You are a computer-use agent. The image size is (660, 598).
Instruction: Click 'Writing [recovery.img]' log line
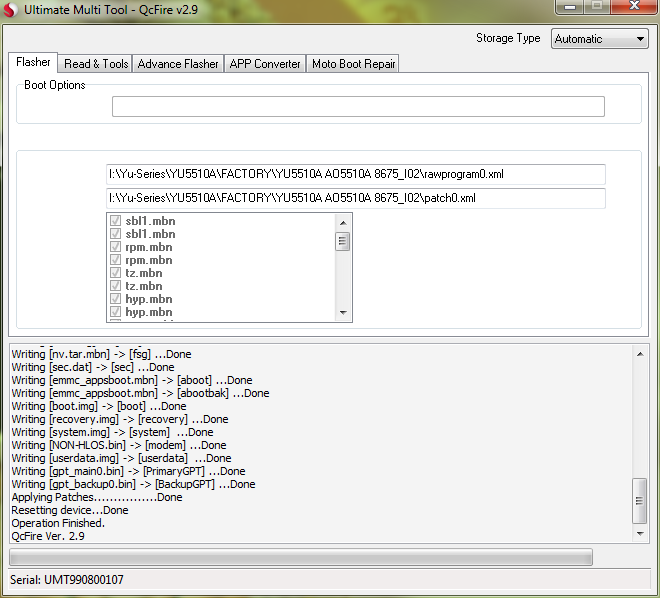[x=120, y=419]
